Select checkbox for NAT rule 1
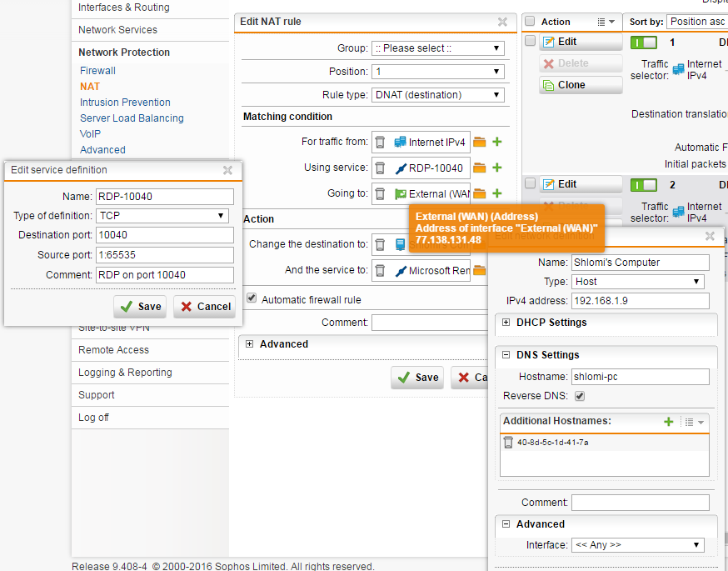 tap(530, 41)
